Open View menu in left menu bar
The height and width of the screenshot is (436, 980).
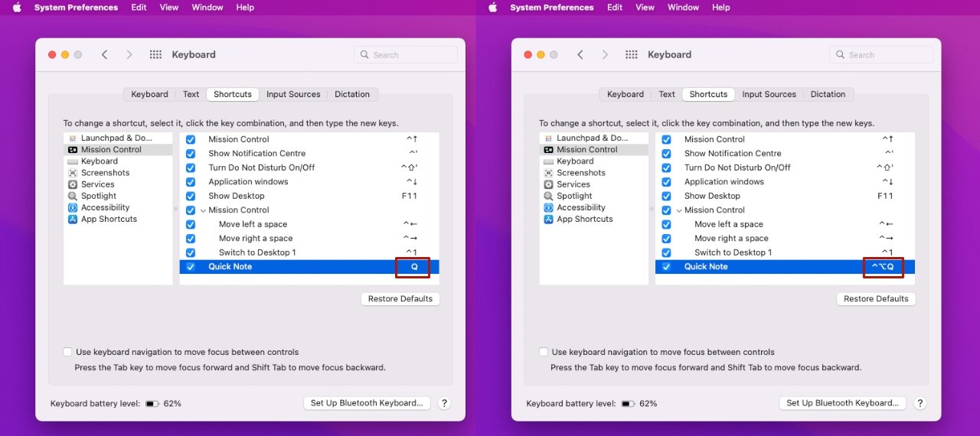click(x=169, y=7)
